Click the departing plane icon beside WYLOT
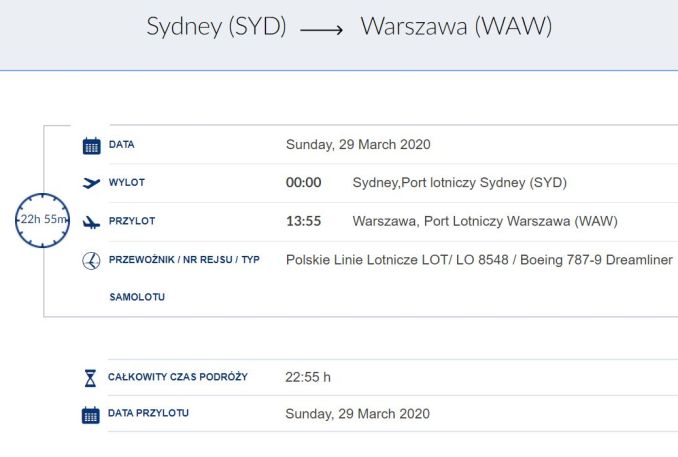Screen dimensions: 678x457 [91, 183]
